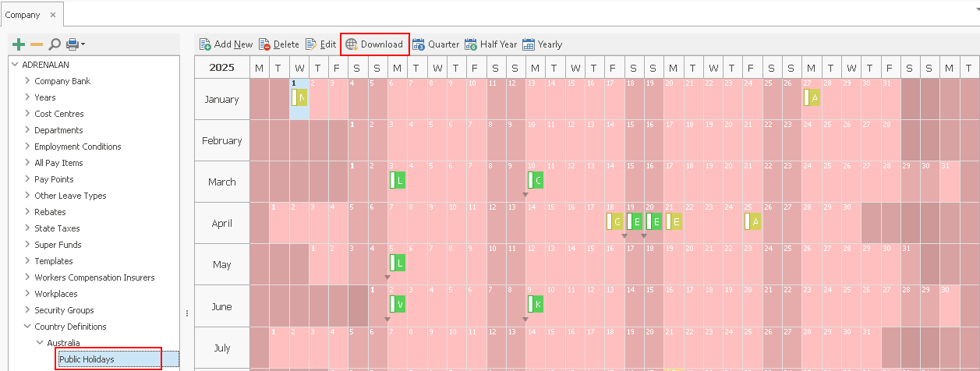Select the green holiday marker on 9 June
Viewport: 980px width, 371px height.
click(x=535, y=304)
